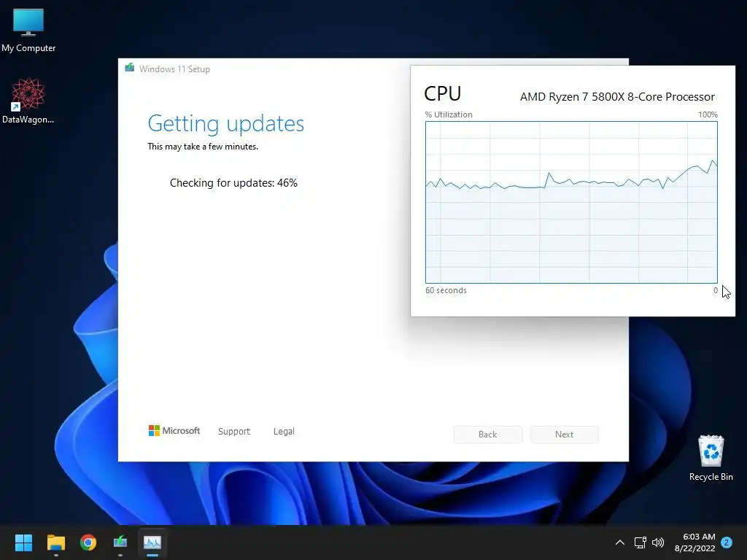Click the '% Utilization' label
The height and width of the screenshot is (560, 747).
point(449,114)
